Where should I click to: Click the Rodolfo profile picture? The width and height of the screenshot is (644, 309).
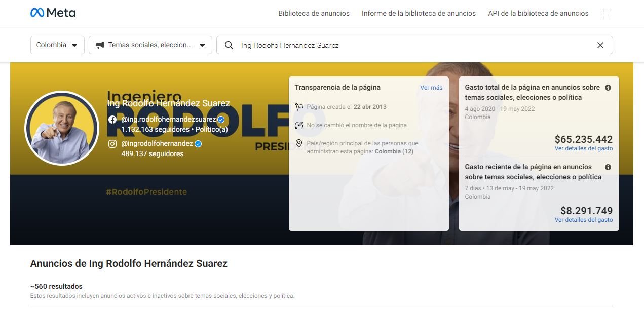coord(62,129)
